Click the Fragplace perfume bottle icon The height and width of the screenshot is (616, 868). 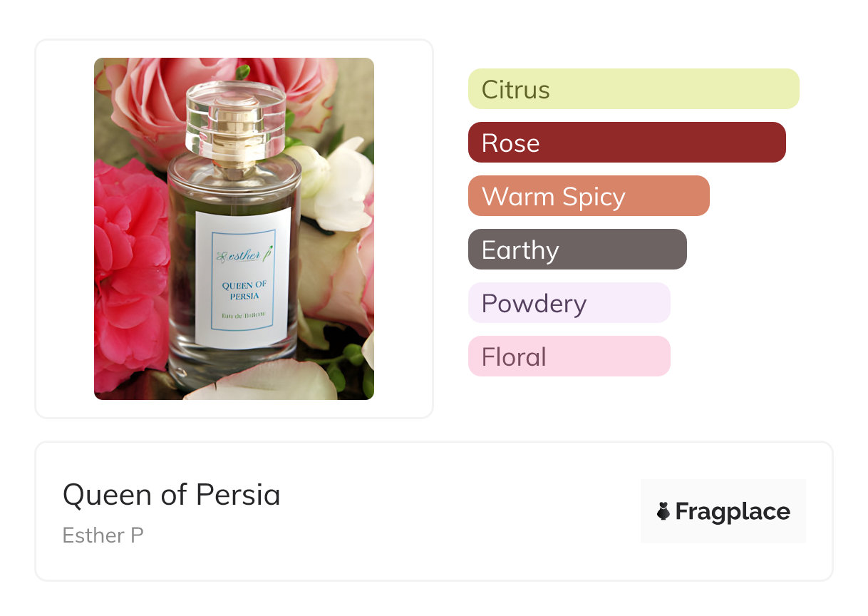click(663, 511)
